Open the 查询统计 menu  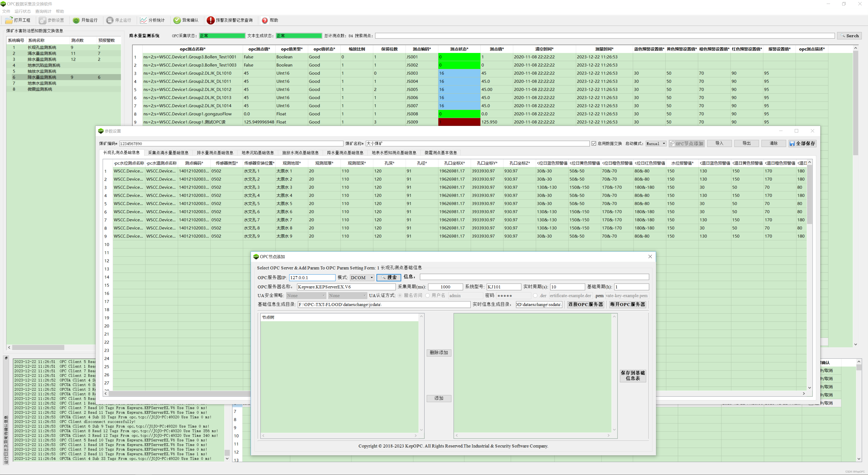click(43, 12)
